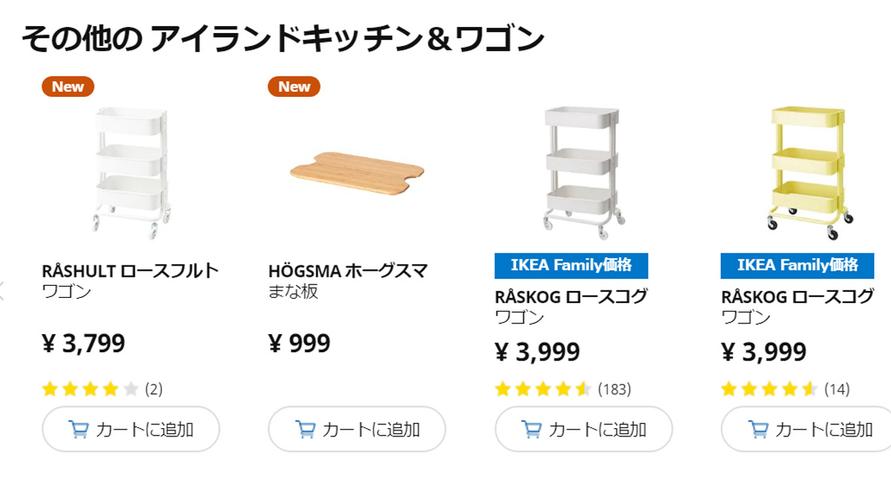This screenshot has height=501, width=891.
Task: Click IKEA Family価格 label on white RÅSKOG
Action: tap(571, 265)
